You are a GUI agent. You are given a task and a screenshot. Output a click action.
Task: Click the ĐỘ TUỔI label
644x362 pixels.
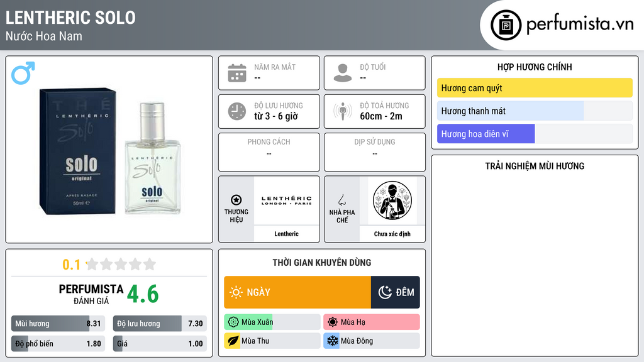(373, 67)
